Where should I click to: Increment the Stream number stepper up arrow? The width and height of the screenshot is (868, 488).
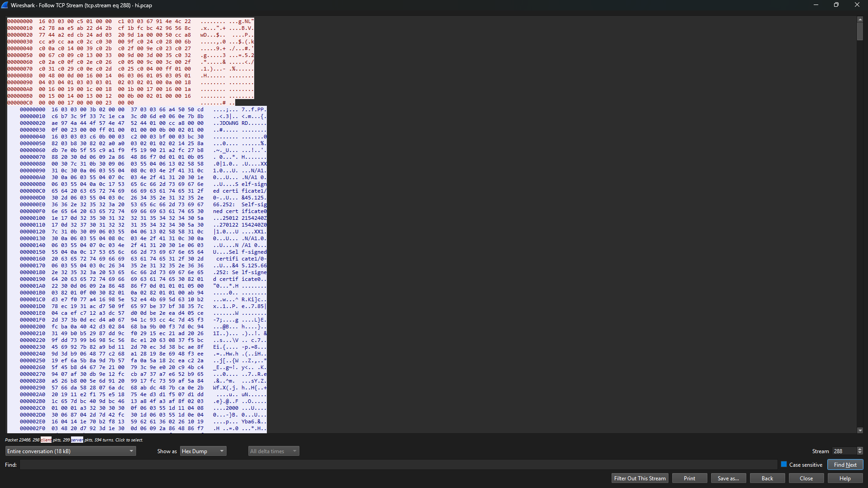point(860,449)
